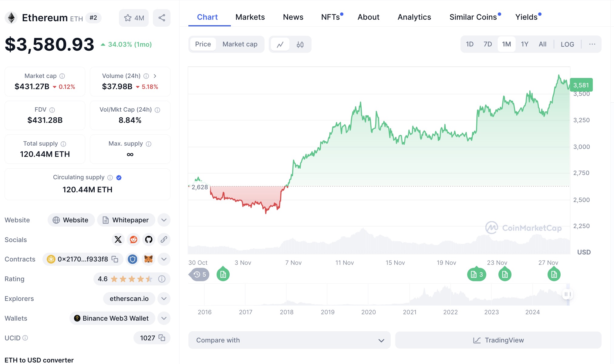Switch to the NFTs tab

click(331, 17)
